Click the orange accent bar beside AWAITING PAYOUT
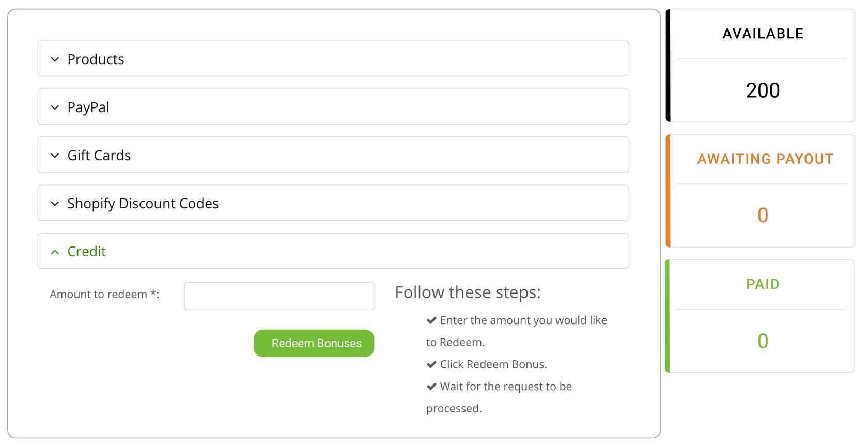 pos(667,190)
